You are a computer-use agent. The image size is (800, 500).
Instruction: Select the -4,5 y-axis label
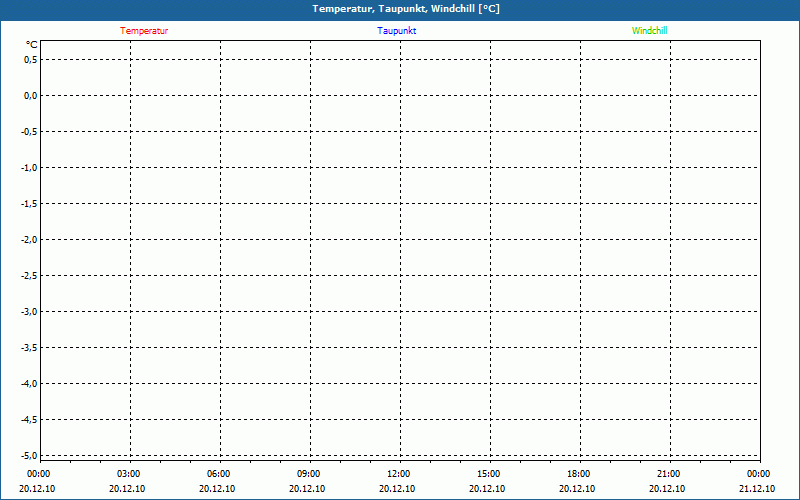29,419
